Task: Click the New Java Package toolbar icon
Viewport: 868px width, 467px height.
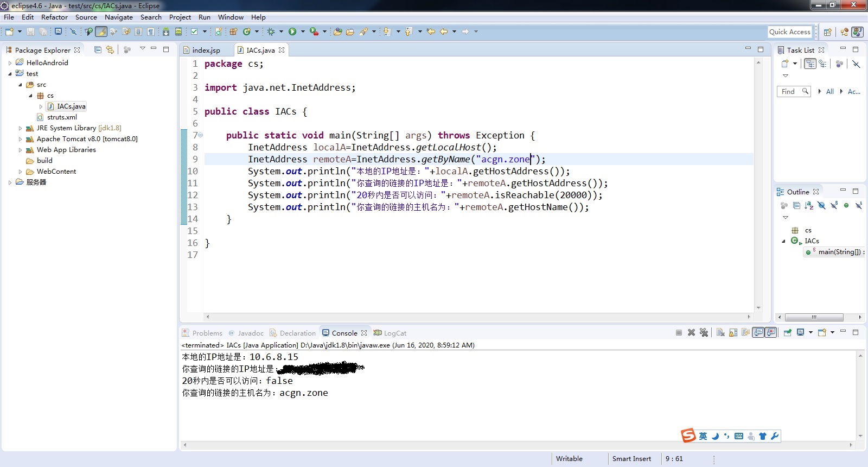Action: pos(233,31)
